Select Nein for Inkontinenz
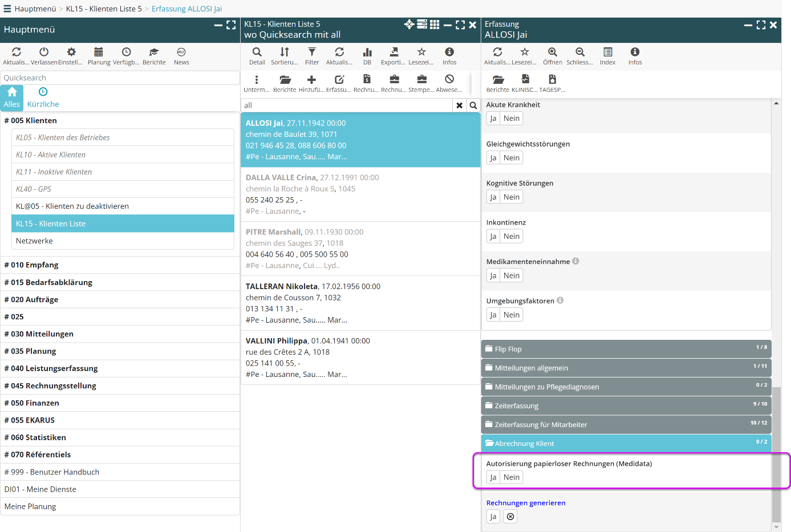The width and height of the screenshot is (791, 532). (x=511, y=237)
